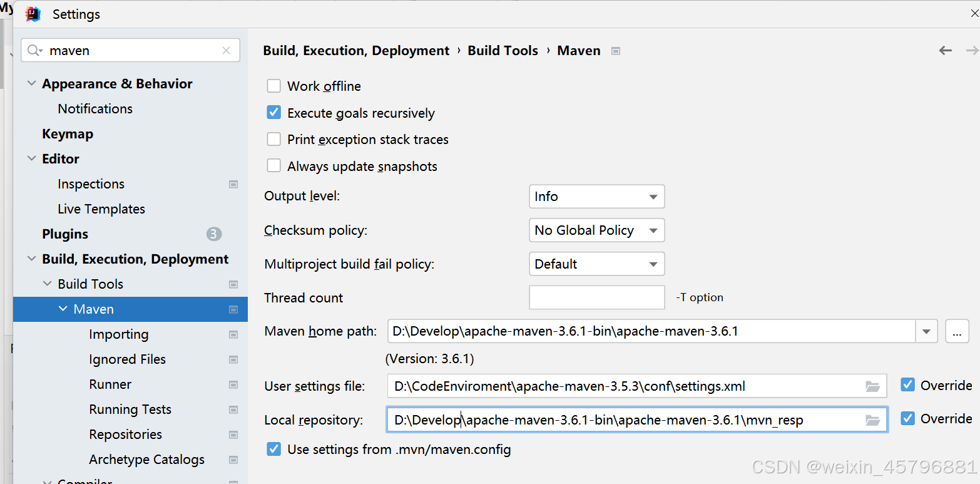
Task: Open Keymap settings
Action: [68, 134]
